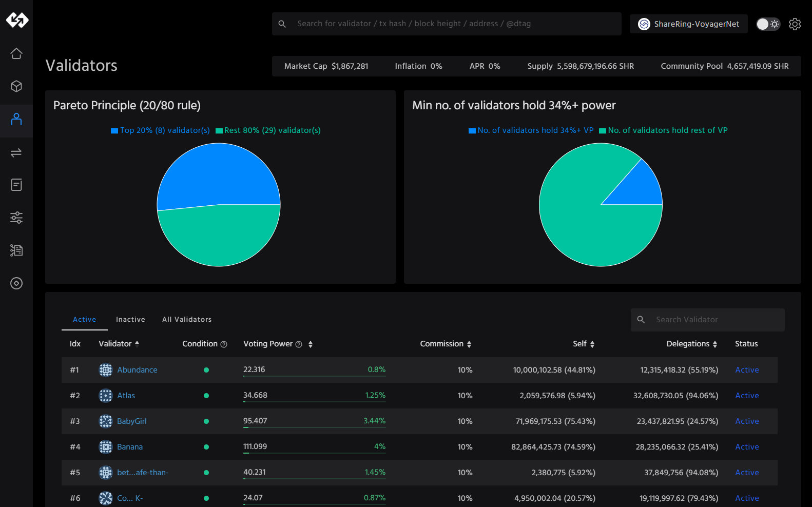The width and height of the screenshot is (812, 507).
Task: Open the Home dashboard icon
Action: 16,53
